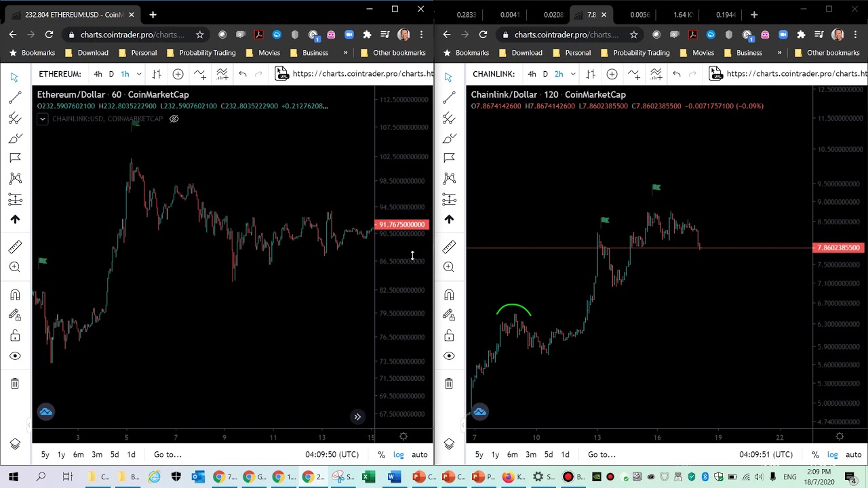The width and height of the screenshot is (868, 488).
Task: Open chart settings gear in the Chainlink chart
Action: [x=840, y=437]
